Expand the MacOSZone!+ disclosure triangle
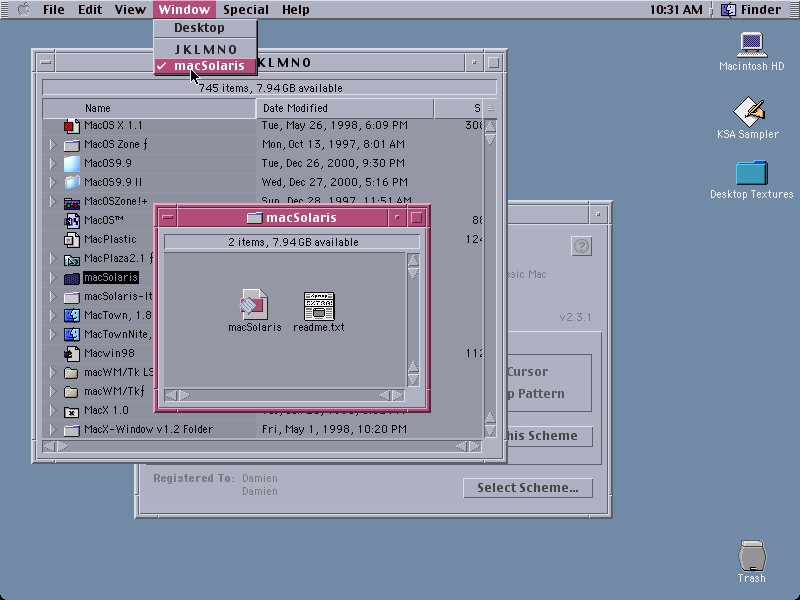This screenshot has width=800, height=600. tap(53, 202)
